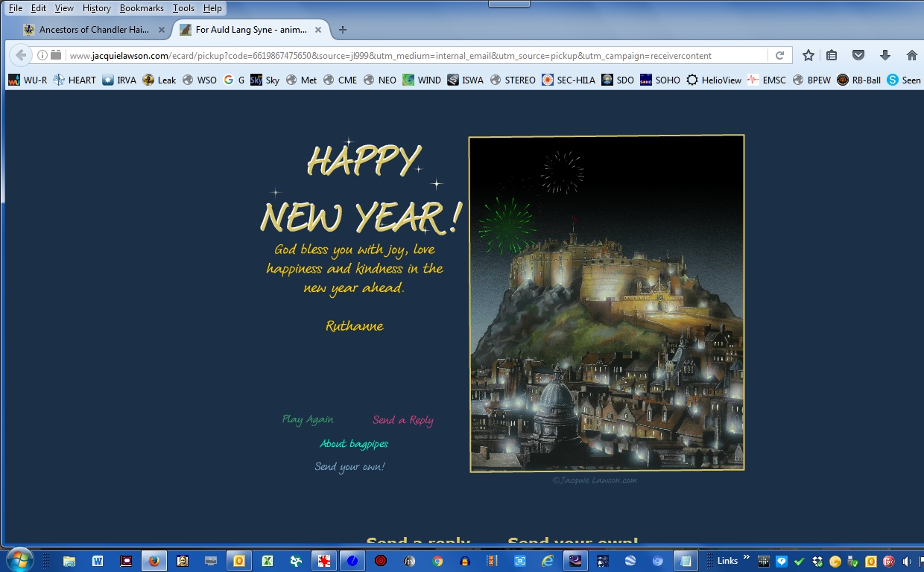Click the address bar URL field
This screenshot has height=572, width=924.
(416, 55)
